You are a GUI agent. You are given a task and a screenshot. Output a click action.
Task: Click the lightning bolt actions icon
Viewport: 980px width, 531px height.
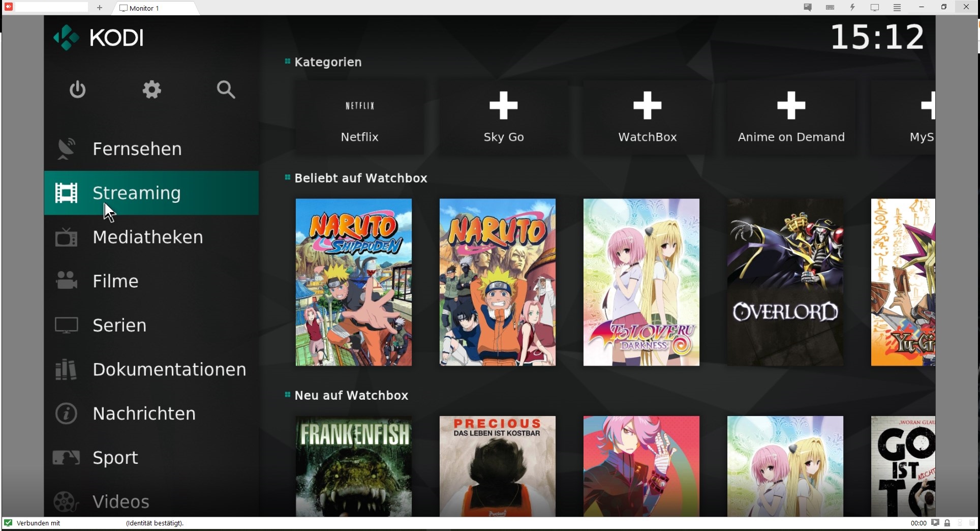click(x=852, y=7)
